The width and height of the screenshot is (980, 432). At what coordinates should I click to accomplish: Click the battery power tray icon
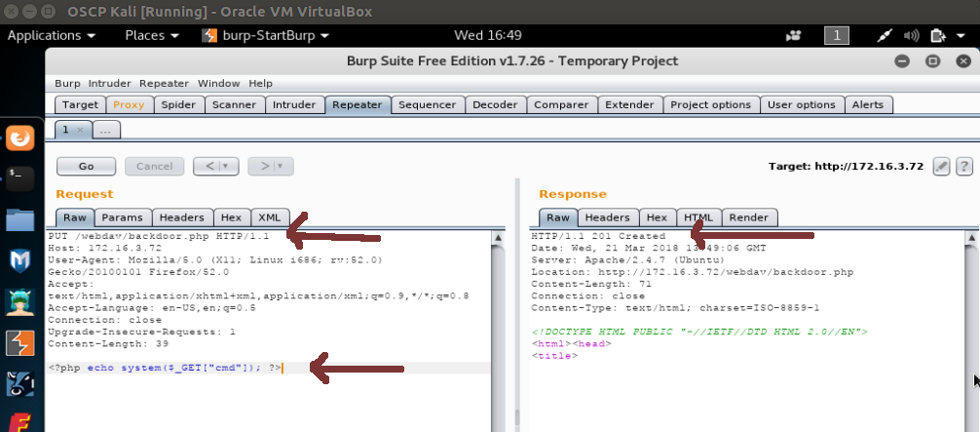click(x=937, y=36)
